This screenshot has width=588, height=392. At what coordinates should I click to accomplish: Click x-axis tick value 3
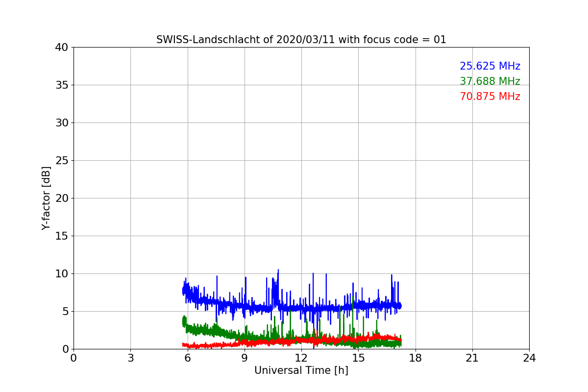(x=130, y=358)
